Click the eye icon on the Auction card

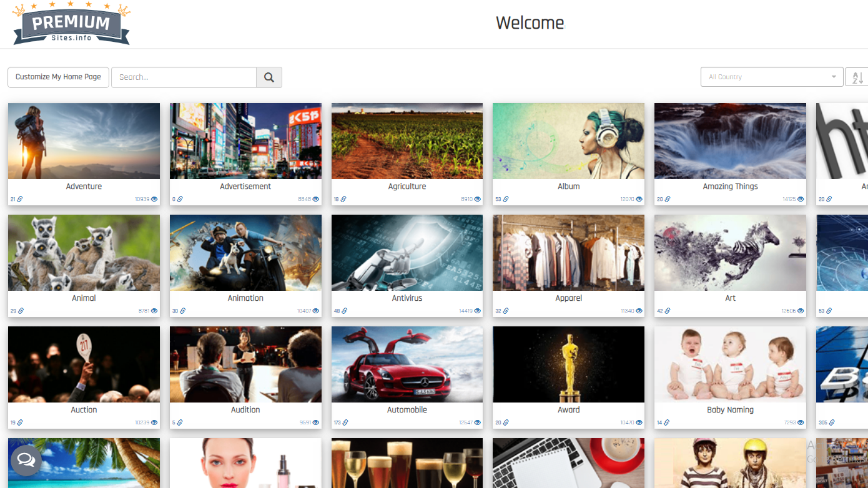click(x=154, y=422)
